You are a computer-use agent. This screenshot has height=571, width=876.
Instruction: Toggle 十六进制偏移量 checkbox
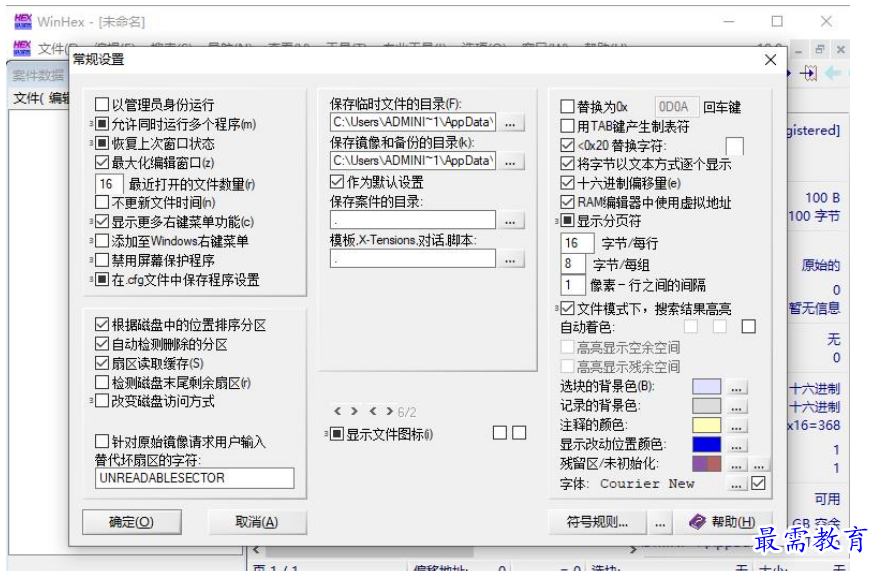pyautogui.click(x=567, y=183)
